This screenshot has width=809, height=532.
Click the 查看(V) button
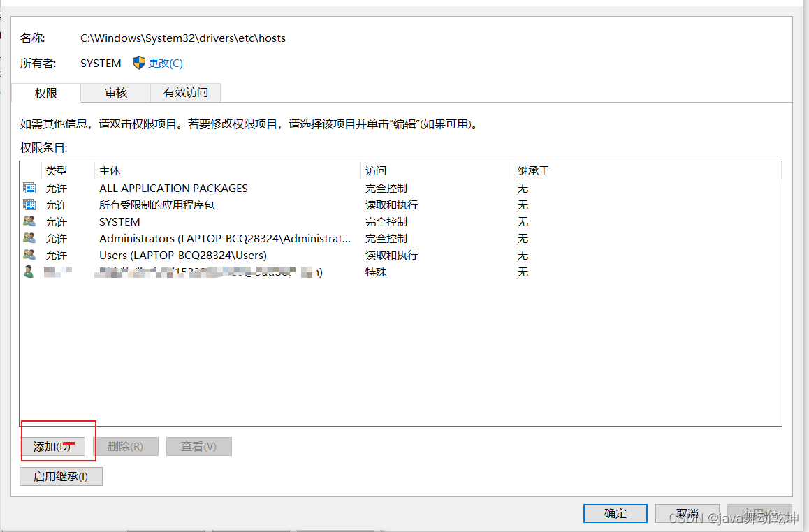click(198, 446)
